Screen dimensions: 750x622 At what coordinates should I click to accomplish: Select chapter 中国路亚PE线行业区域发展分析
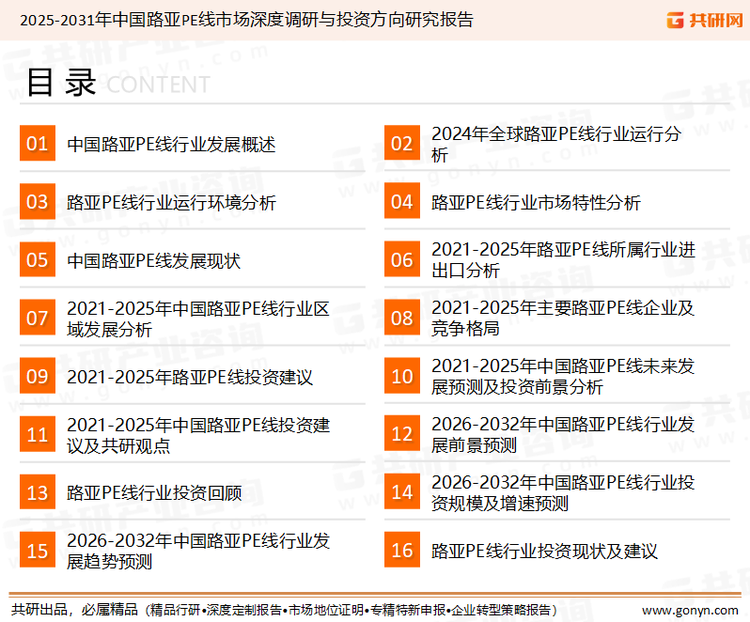198,319
